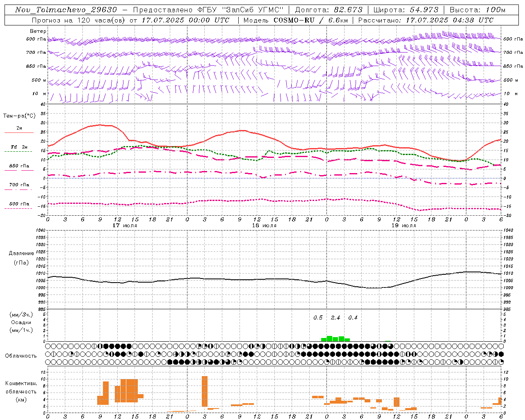Click the (мм/1ч.) unit label
The height and width of the screenshot is (420, 525).
(x=21, y=330)
